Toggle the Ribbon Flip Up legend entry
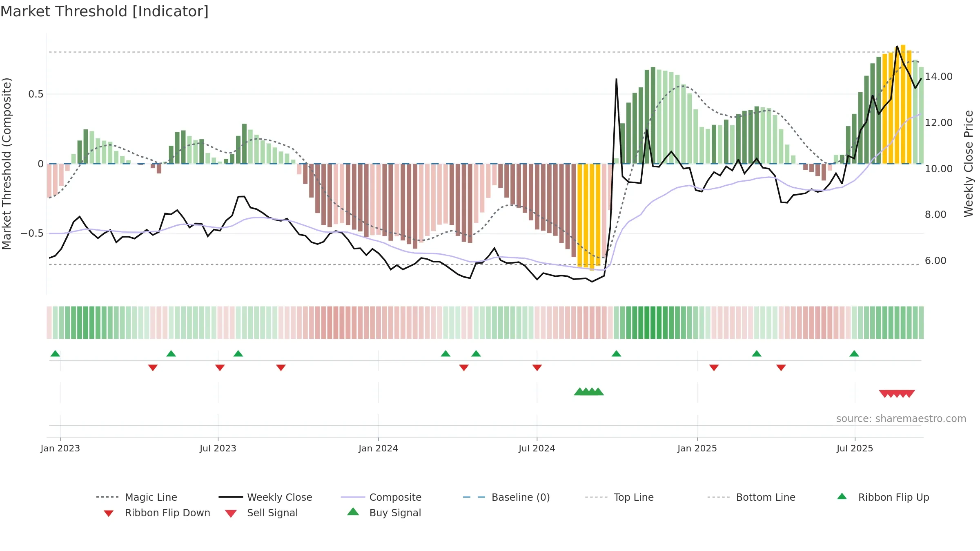This screenshot has width=980, height=551. pos(883,497)
